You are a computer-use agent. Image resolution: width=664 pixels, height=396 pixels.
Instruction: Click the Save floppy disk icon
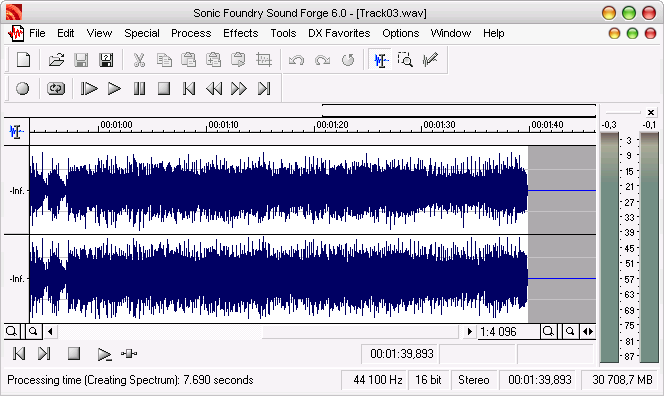(81, 60)
